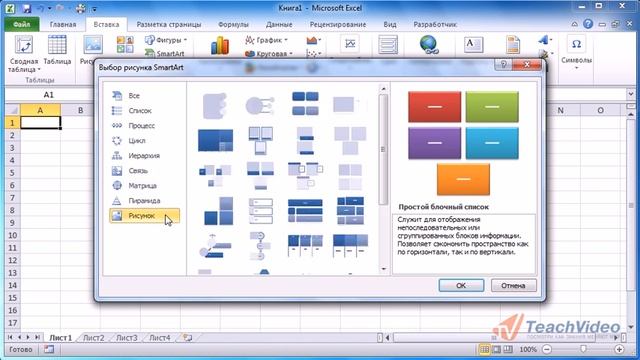Choose the first SmartArt layout thumbnail
The width and height of the screenshot is (640, 360).
pyautogui.click(x=215, y=105)
